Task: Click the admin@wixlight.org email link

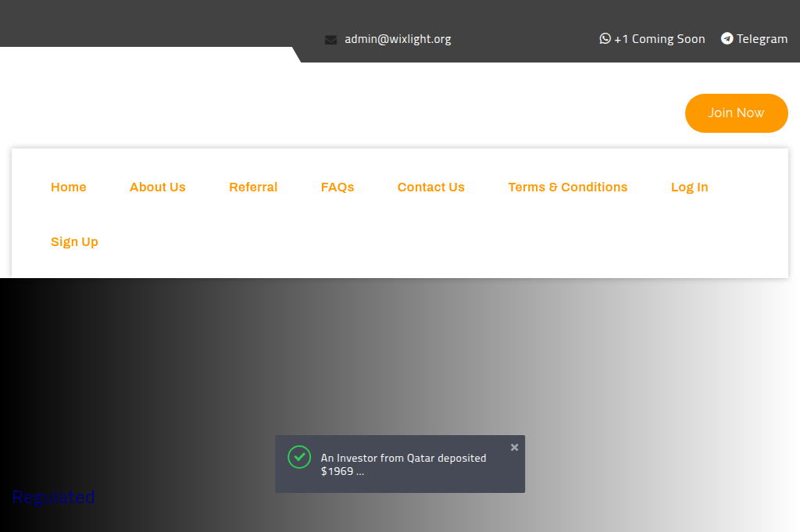Action: 398,38
